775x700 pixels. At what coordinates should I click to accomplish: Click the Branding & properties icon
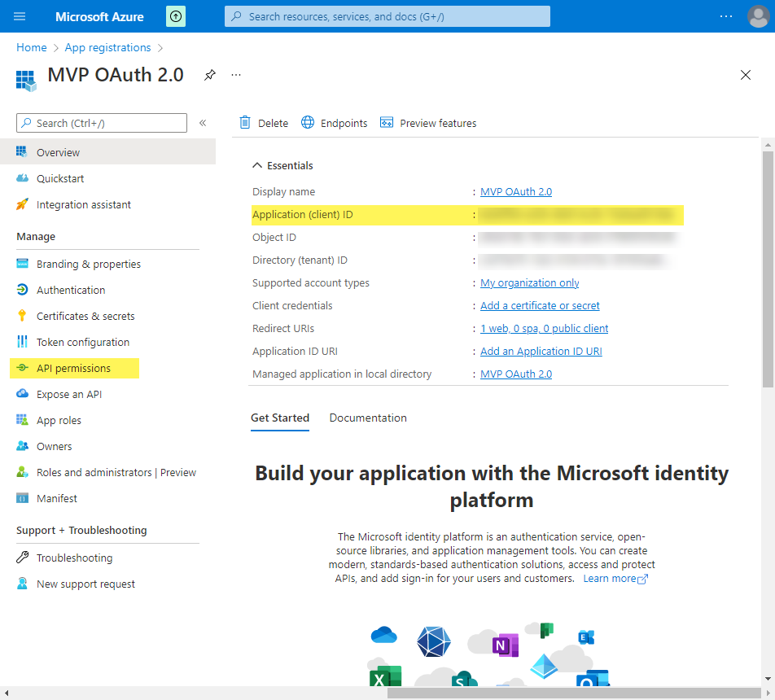[x=22, y=263]
